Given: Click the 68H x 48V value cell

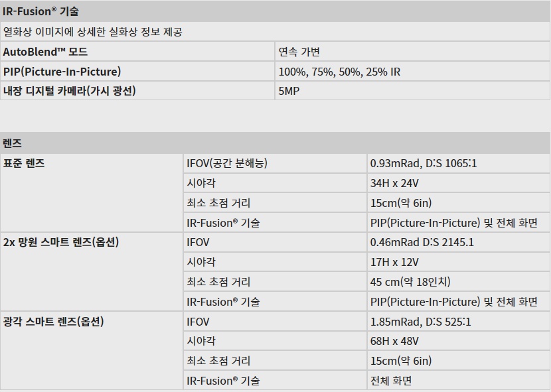Looking at the screenshot, I should [394, 342].
